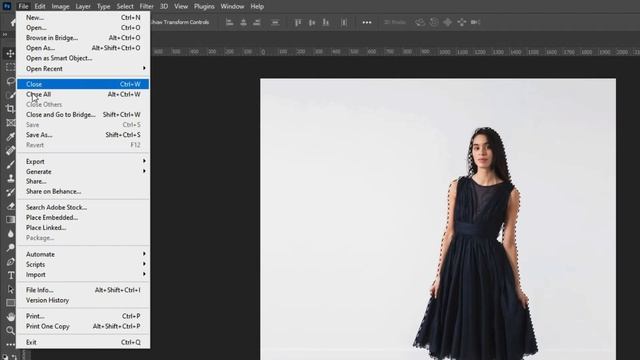Choose Place Linked...
Image resolution: width=640 pixels, height=360 pixels.
[x=83, y=228]
